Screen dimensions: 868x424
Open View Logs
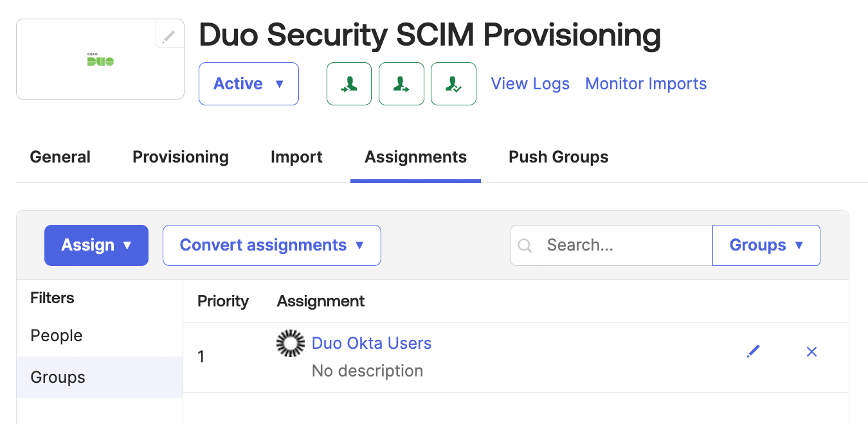tap(530, 84)
